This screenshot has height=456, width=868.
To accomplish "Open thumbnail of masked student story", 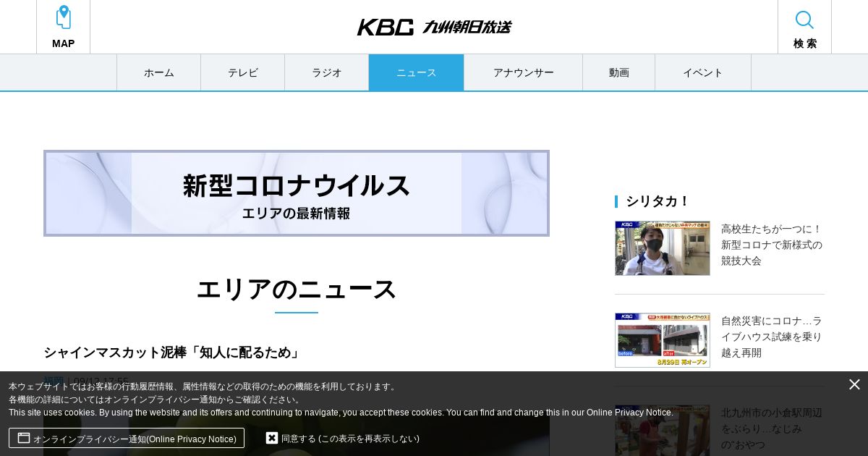I will click(663, 248).
